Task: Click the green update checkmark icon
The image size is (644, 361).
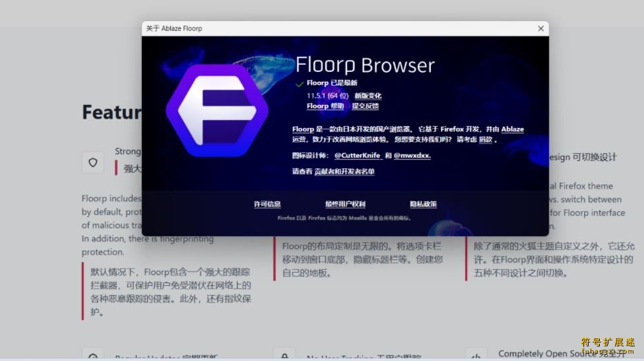Action: [x=300, y=84]
